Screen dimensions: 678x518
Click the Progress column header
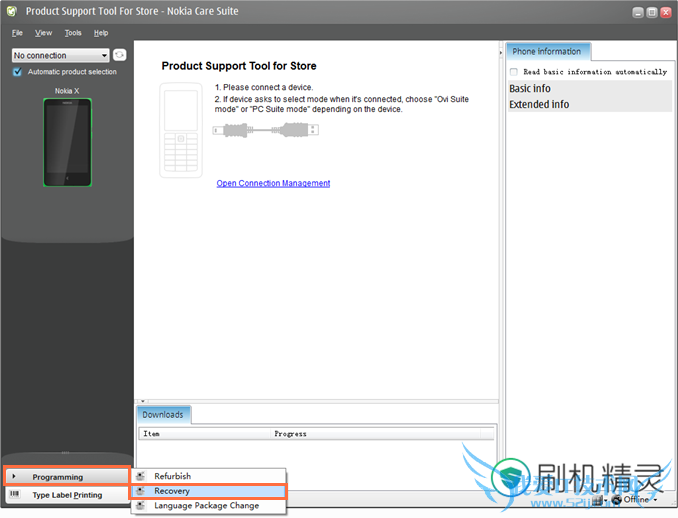coord(375,434)
